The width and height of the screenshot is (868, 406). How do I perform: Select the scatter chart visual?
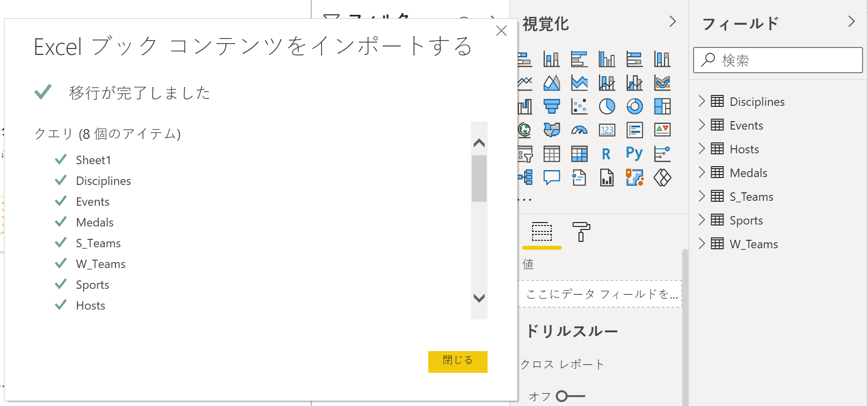pyautogui.click(x=579, y=106)
